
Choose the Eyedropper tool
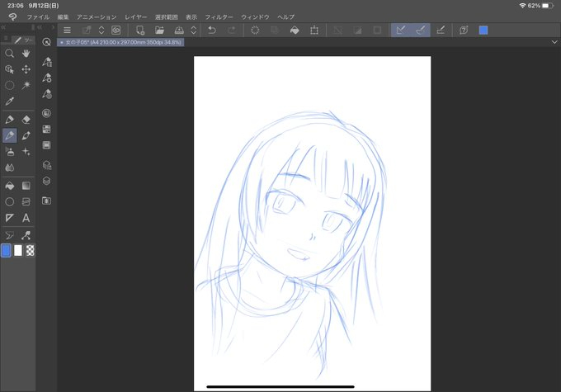click(9, 102)
